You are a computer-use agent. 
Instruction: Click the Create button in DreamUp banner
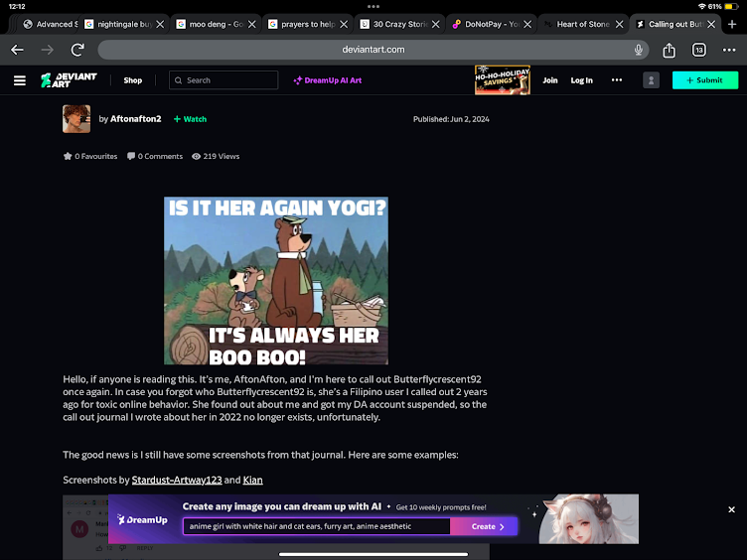[x=484, y=526]
